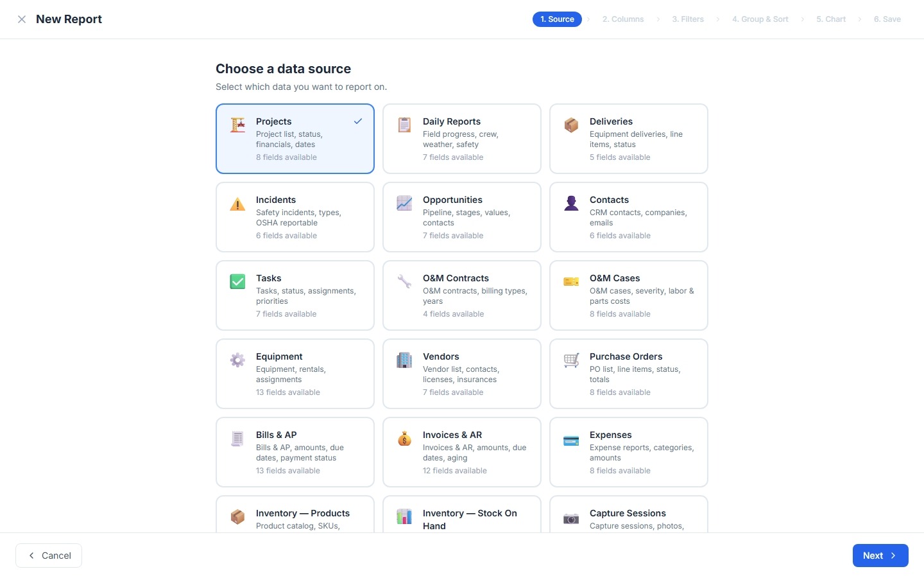
Task: Click the Incidents warning triangle icon
Action: click(x=237, y=204)
